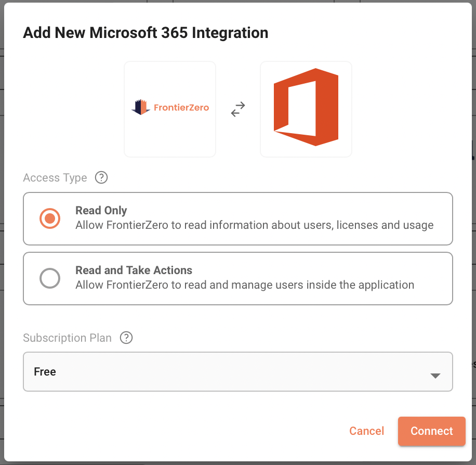Click the bold "Read and Take Actions" heading

[134, 270]
